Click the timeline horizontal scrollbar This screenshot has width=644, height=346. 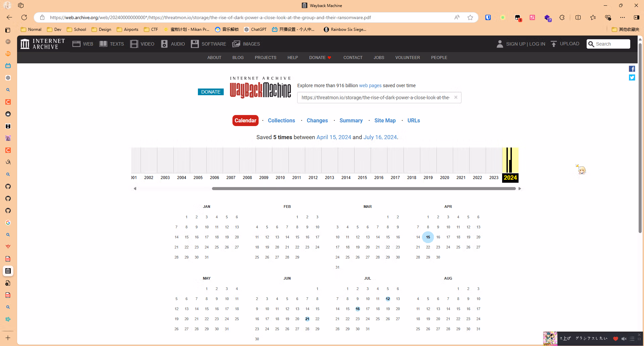tap(364, 189)
